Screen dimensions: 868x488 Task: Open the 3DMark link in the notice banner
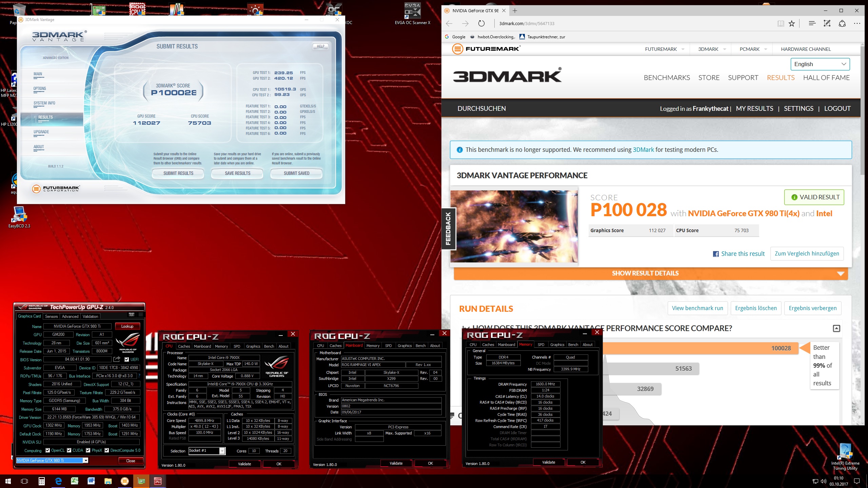(x=643, y=150)
